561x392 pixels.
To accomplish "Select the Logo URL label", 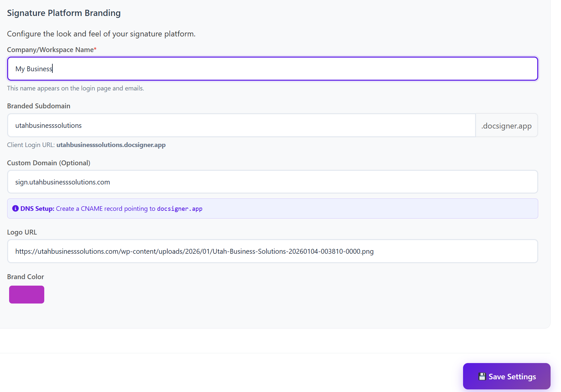I will click(x=22, y=232).
